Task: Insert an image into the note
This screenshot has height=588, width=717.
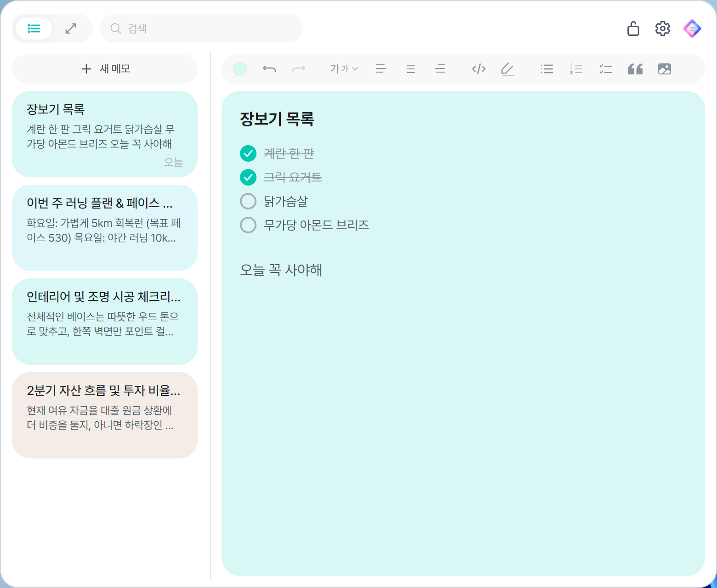Action: coord(664,68)
